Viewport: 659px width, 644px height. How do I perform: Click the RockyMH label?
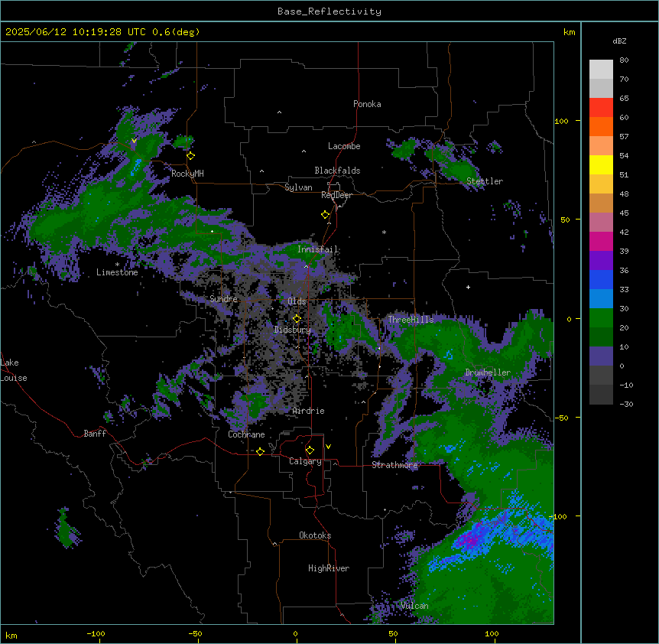(x=187, y=174)
